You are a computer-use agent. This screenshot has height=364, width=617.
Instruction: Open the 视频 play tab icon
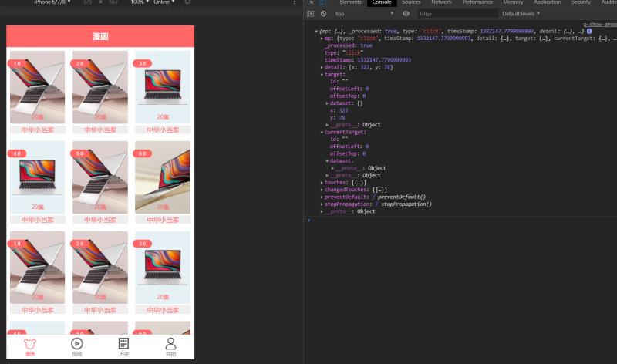76,343
